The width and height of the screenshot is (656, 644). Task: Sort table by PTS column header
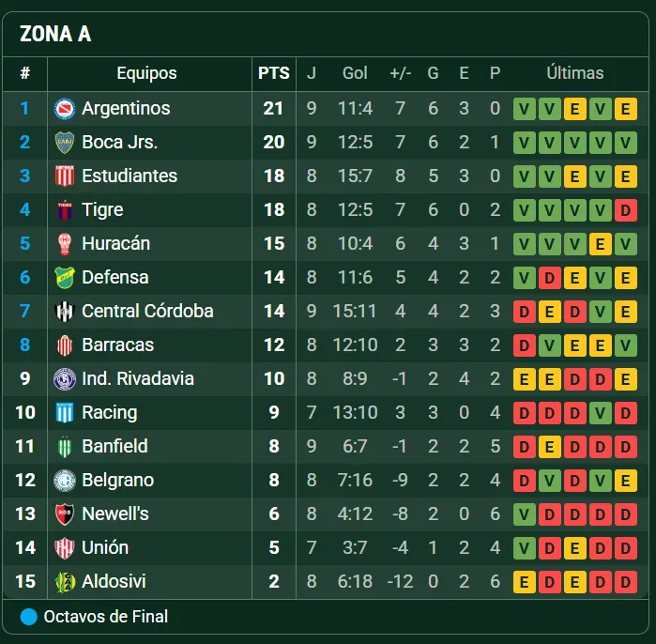click(x=274, y=73)
